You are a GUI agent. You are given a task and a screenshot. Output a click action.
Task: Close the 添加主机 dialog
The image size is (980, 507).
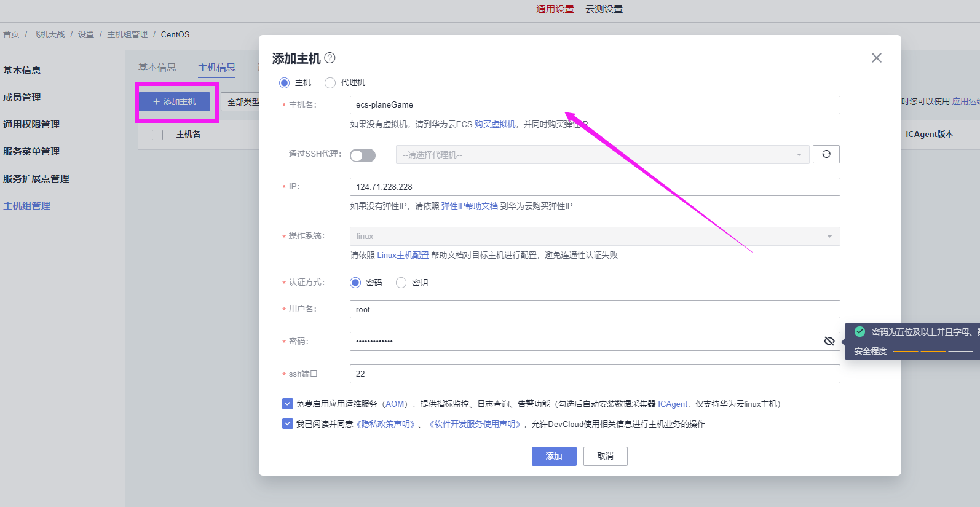pos(877,58)
